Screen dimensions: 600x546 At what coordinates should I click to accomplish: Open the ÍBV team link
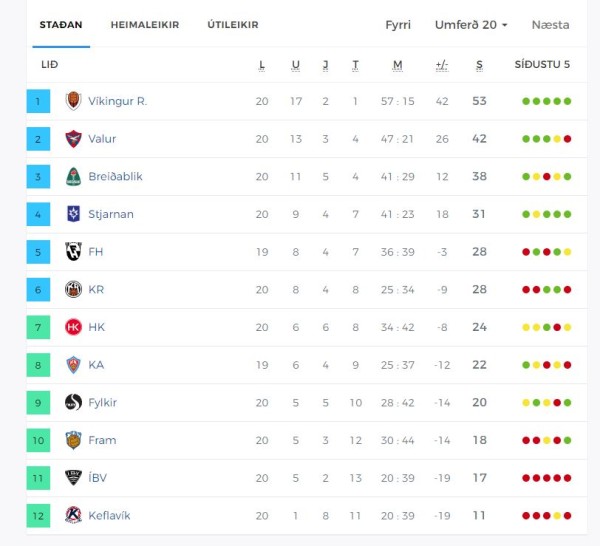pyautogui.click(x=97, y=478)
